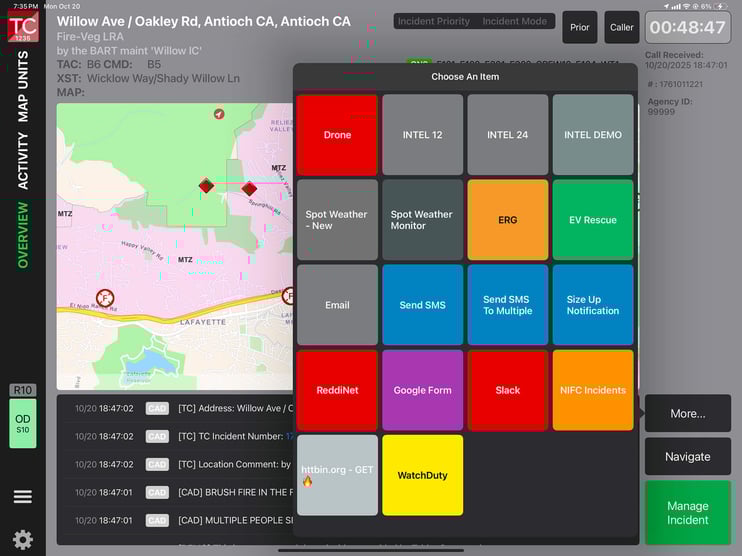Viewport: 742px width, 556px height.
Task: Open the hamburger menu in sidebar
Action: coord(23,497)
